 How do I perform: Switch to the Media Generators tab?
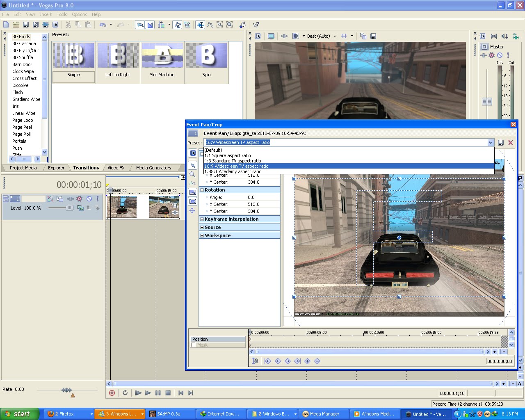point(153,168)
